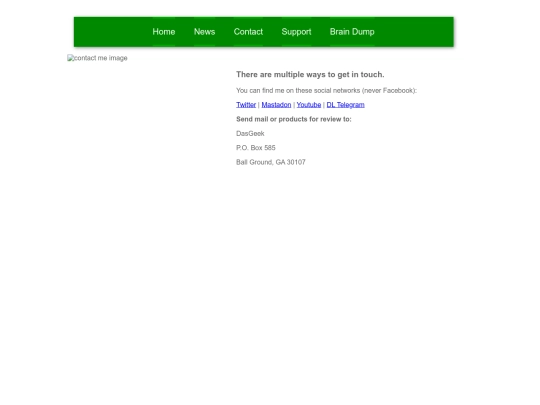Click the DasGeek name line
This screenshot has width=540, height=405.
[x=250, y=134]
